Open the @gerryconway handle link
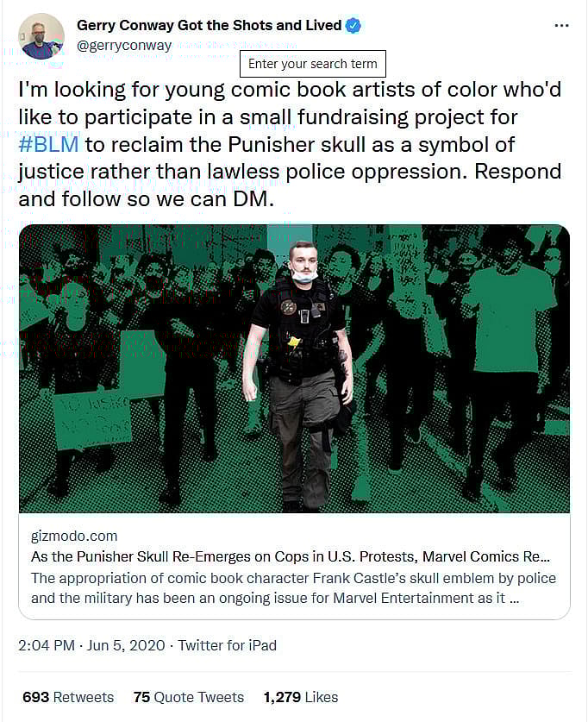 (x=124, y=46)
